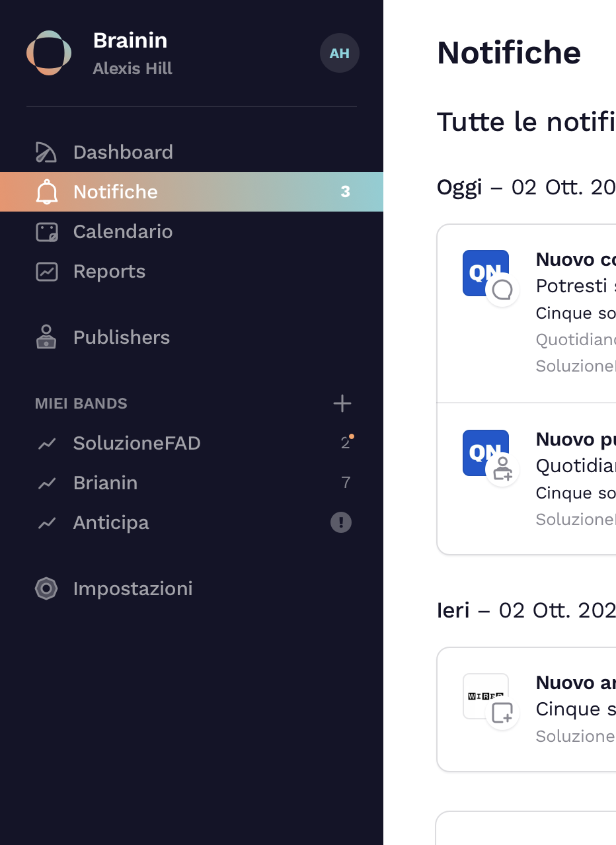Click the Alexis Hill user name
The image size is (616, 845).
click(132, 69)
